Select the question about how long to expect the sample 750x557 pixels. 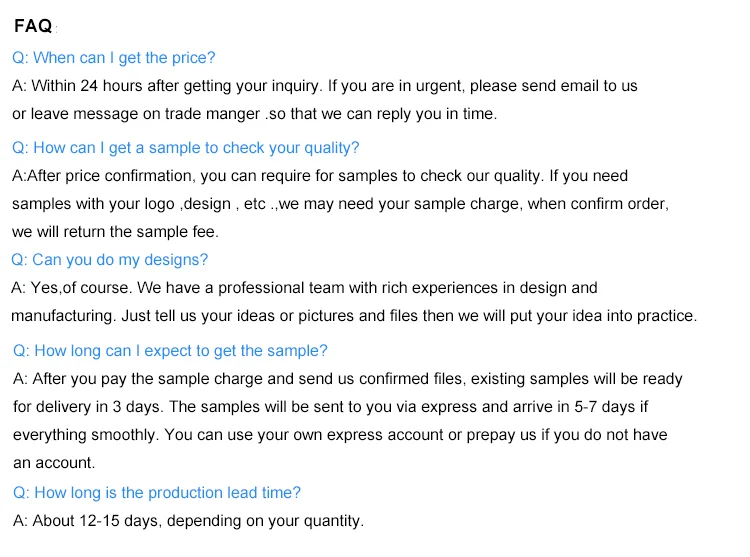point(170,351)
